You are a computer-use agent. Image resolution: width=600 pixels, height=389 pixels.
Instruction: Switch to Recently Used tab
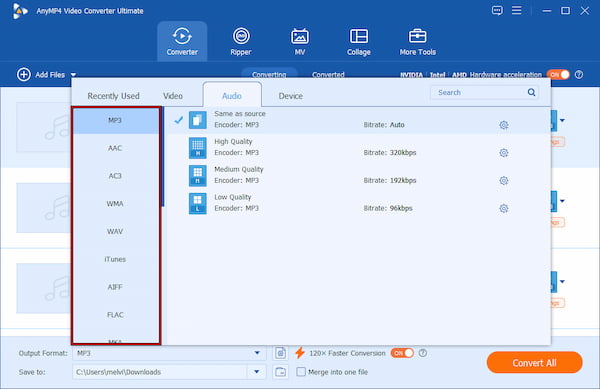click(x=113, y=96)
